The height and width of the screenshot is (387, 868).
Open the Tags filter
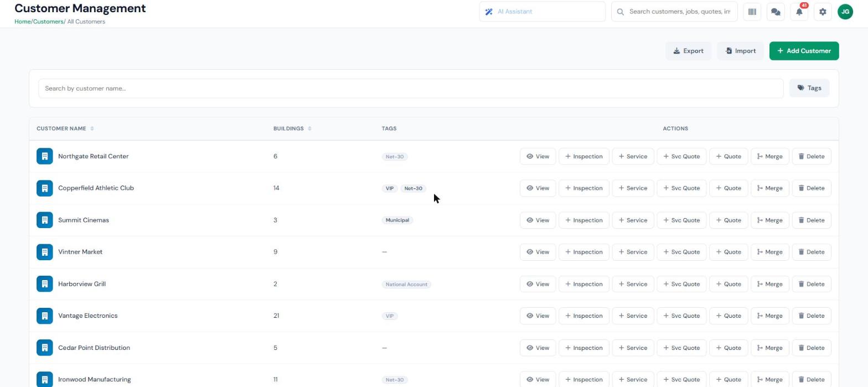pos(809,88)
